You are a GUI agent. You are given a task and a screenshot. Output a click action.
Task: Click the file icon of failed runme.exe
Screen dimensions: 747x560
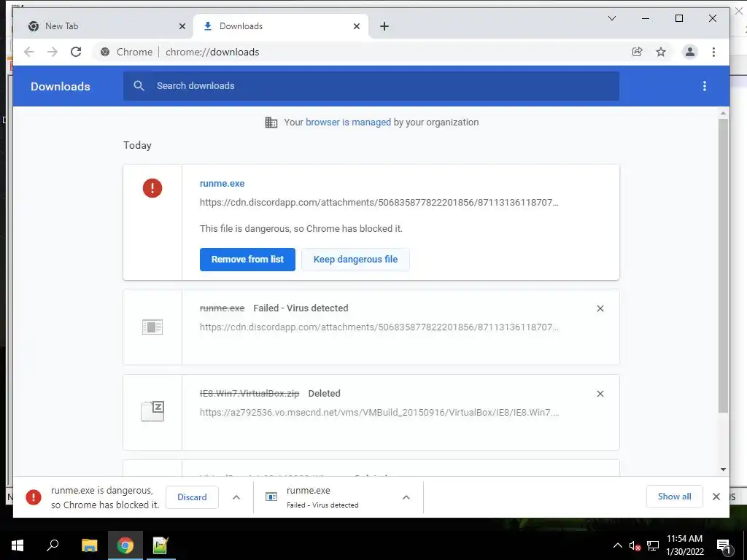(152, 327)
